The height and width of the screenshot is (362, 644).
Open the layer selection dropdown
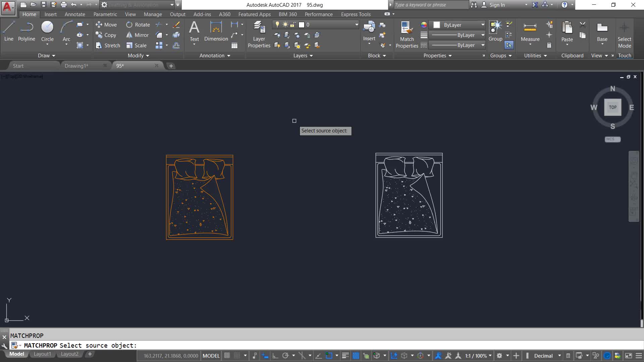[356, 24]
